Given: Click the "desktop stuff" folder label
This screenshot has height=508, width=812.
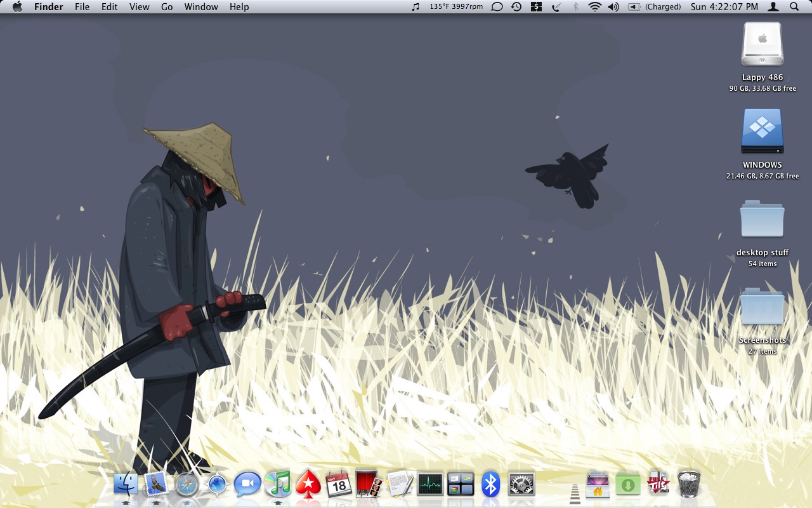Looking at the screenshot, I should (763, 253).
